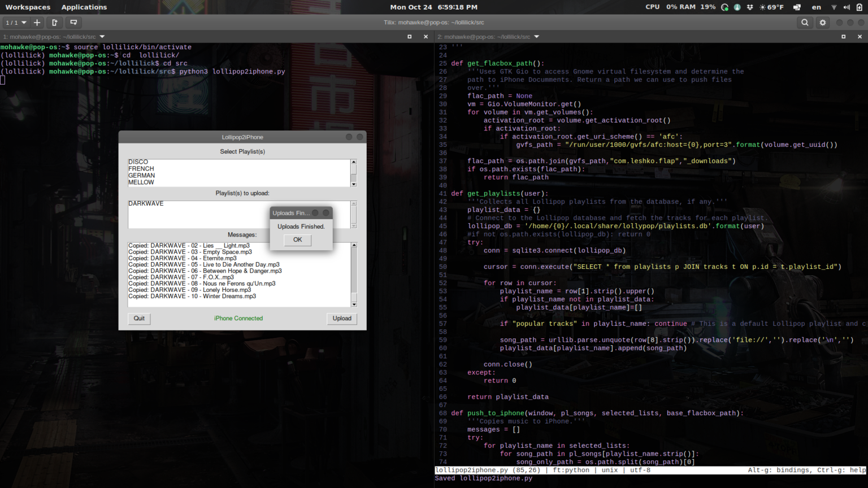Add a new terminal session with plus icon

tap(37, 22)
